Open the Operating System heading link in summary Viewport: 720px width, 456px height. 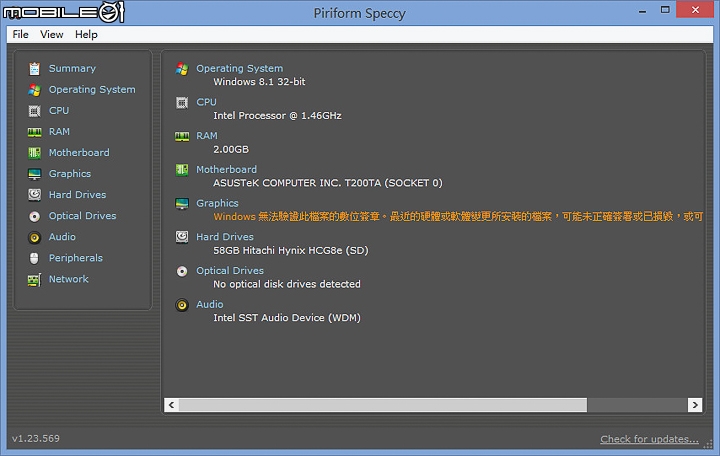(240, 68)
